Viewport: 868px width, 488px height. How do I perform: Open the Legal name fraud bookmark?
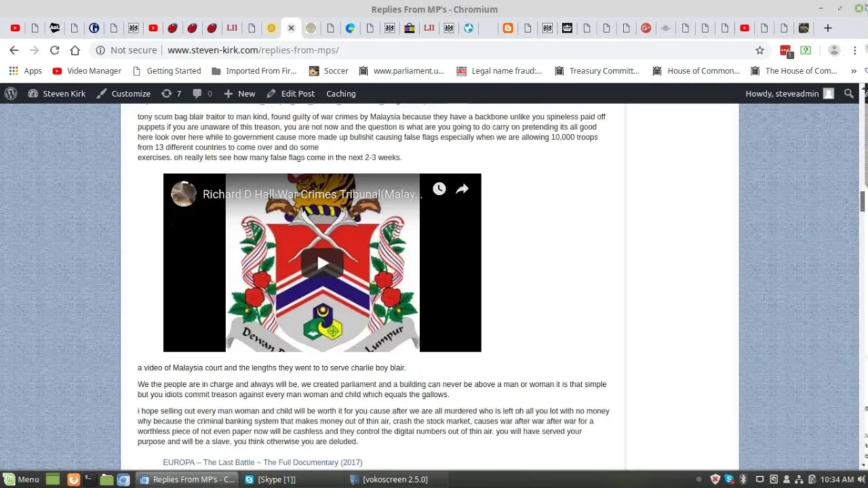[x=499, y=70]
